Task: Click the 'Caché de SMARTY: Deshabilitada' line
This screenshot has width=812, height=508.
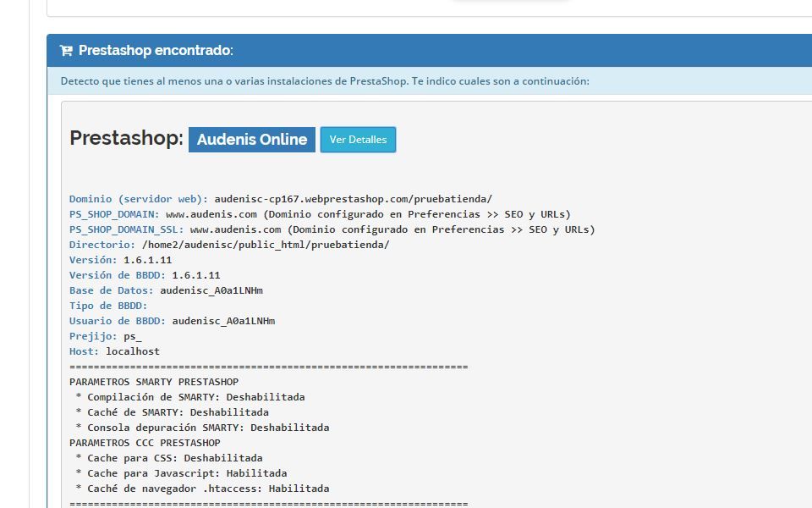Action: (x=172, y=412)
